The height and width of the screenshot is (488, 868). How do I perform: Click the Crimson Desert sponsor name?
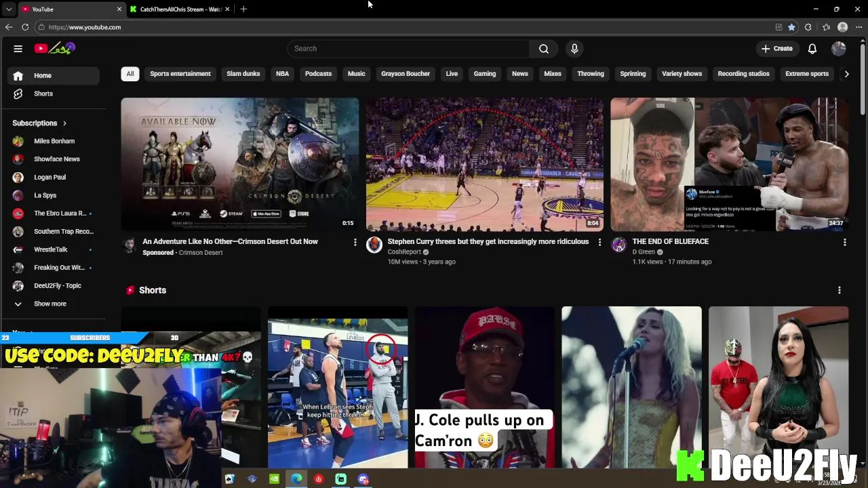[201, 253]
